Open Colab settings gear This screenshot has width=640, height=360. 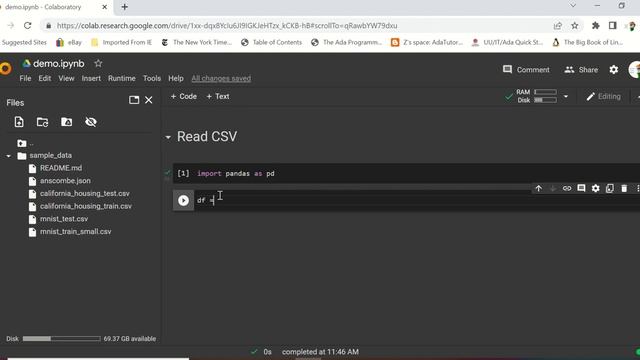613,70
